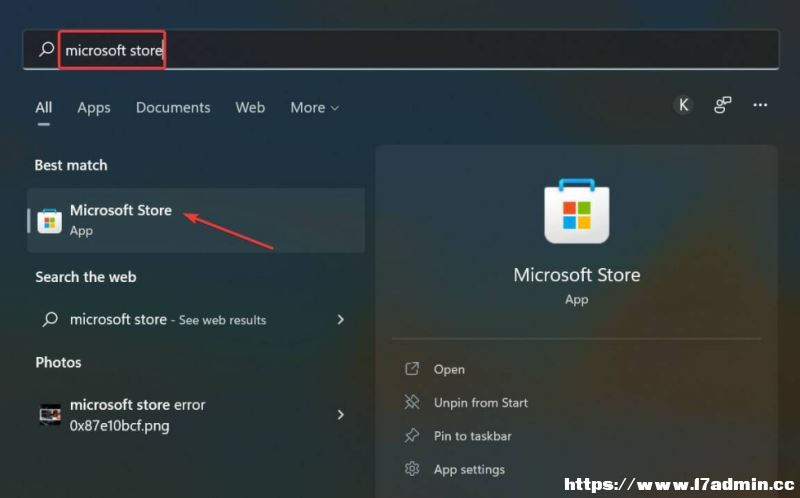Click the Microsoft Store title in preview
Image resolution: width=800 pixels, height=498 pixels.
click(x=577, y=275)
